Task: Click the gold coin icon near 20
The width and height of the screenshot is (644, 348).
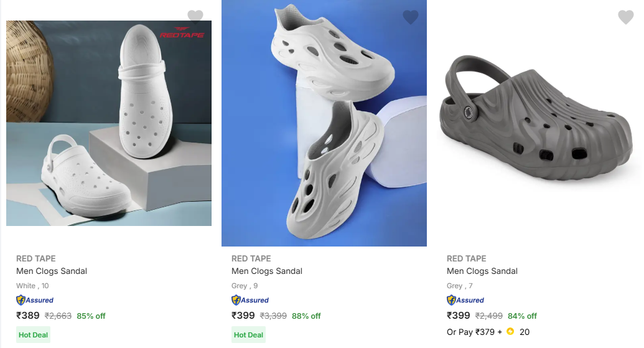Action: click(510, 332)
